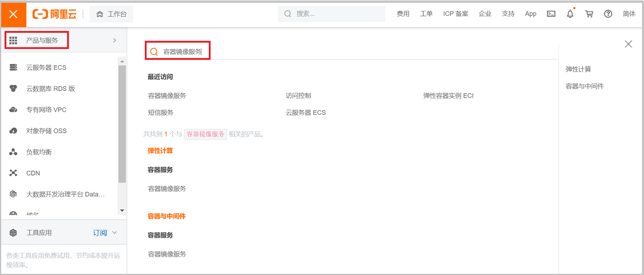Close the menu with the orange X button
Viewport: 644px width, 275px height.
pyautogui.click(x=13, y=14)
